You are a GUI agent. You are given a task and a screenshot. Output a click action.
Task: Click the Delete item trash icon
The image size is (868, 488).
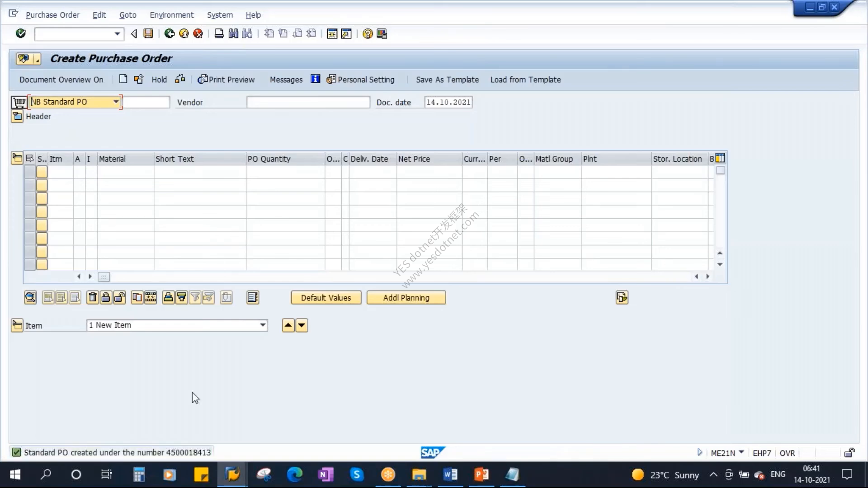92,297
